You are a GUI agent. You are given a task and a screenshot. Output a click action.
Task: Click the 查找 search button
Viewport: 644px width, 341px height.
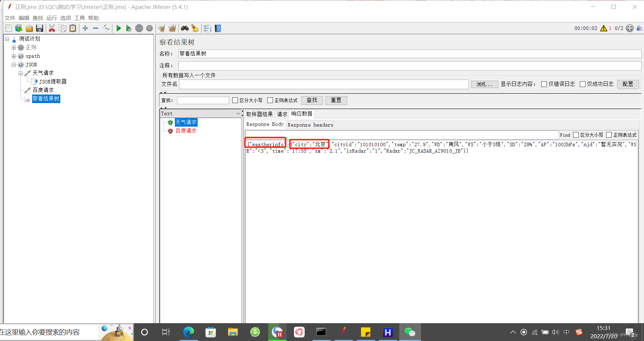pyautogui.click(x=312, y=100)
